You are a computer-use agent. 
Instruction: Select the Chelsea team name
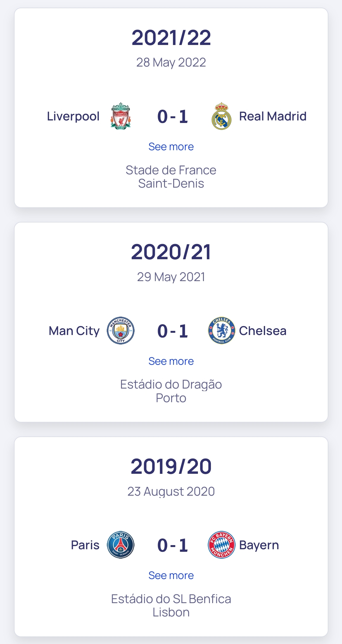[x=263, y=331]
